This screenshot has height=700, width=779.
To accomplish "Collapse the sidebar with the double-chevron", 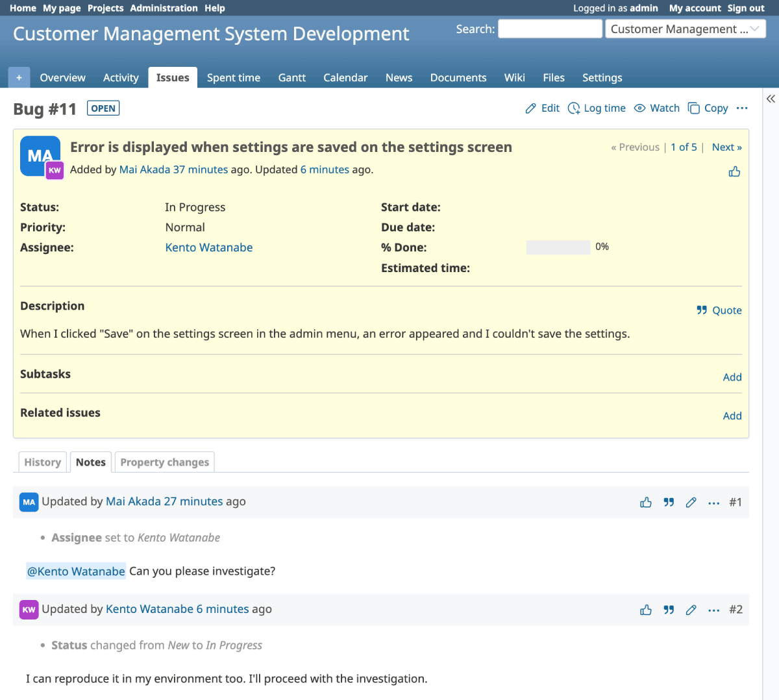I will click(x=771, y=99).
